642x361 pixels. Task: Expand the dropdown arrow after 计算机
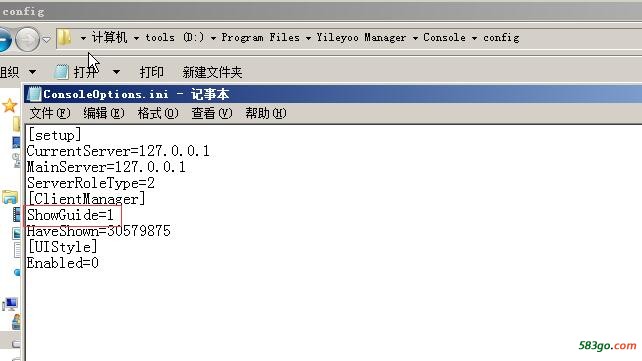pos(136,38)
